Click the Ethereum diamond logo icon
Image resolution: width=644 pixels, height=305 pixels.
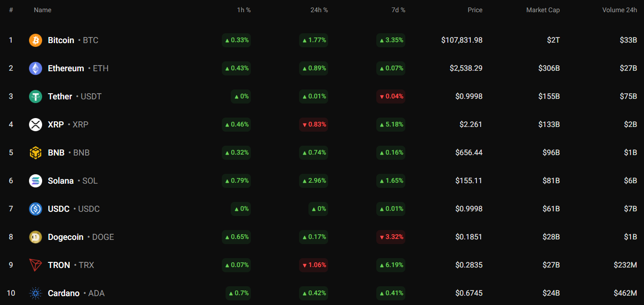tap(36, 68)
